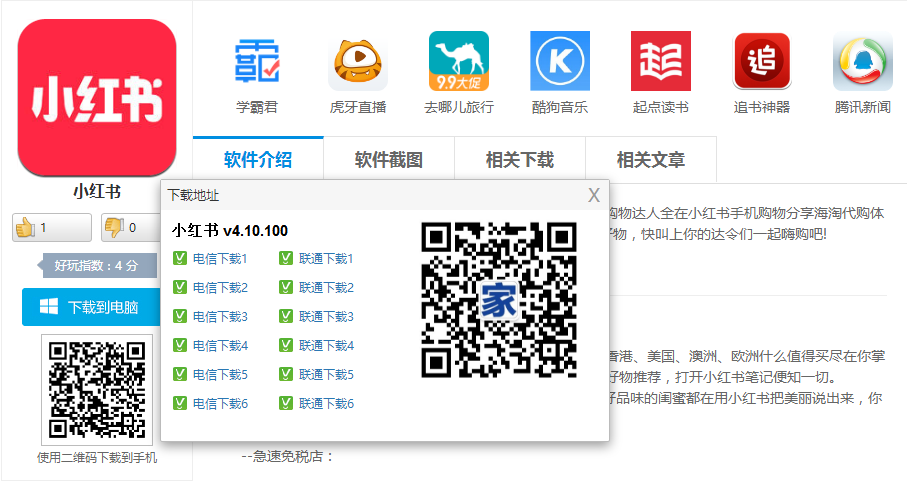Open the 腾讯新闻 app icon
This screenshot has height=481, width=907.
click(x=862, y=61)
